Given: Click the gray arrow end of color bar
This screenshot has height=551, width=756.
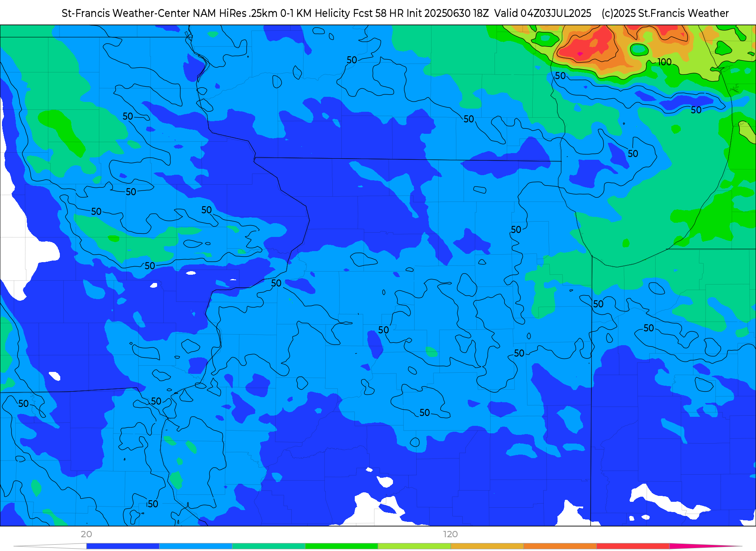Looking at the screenshot, I should [x=50, y=546].
